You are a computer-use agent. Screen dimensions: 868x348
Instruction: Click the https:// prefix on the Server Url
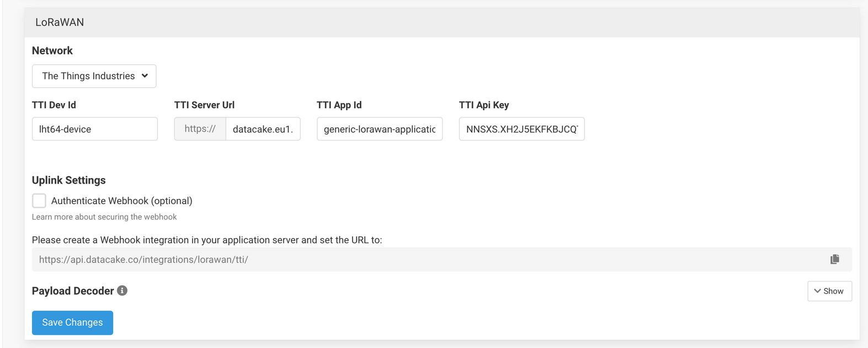pos(200,129)
